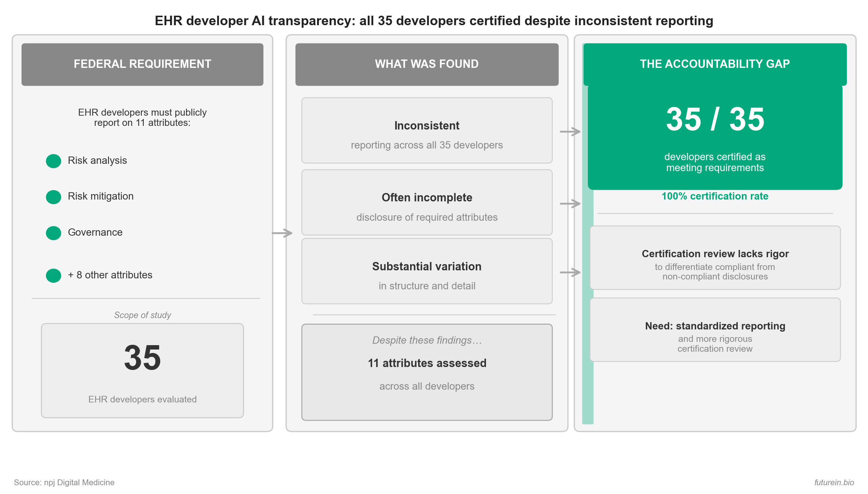Click the Substantial variation card

coord(427,271)
